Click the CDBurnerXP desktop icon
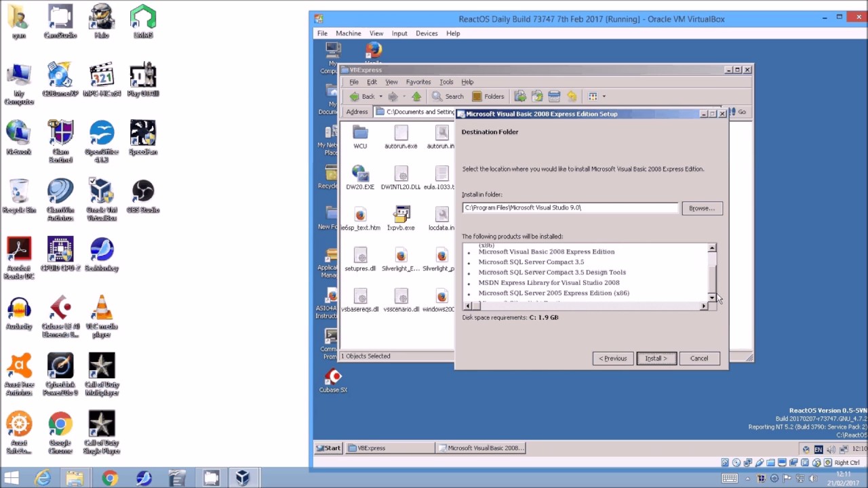 [60, 79]
